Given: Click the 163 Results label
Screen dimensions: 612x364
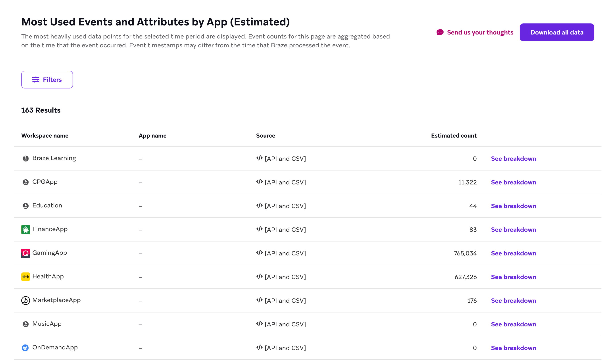Looking at the screenshot, I should [41, 110].
